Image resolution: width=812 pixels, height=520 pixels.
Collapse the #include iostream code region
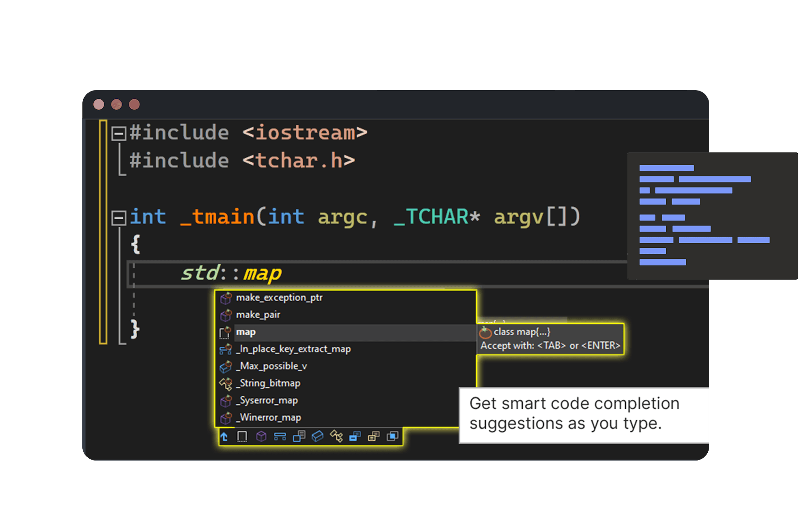tap(119, 133)
